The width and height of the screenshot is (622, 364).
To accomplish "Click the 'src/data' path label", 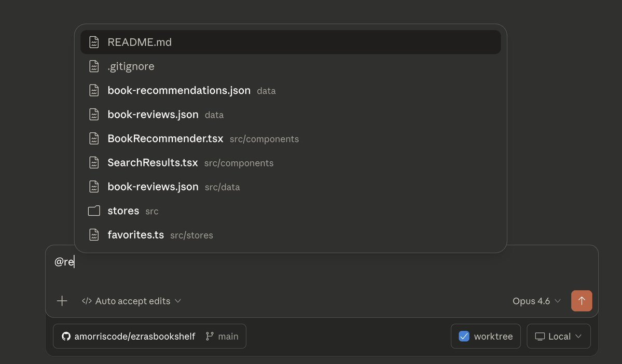I will coord(222,187).
